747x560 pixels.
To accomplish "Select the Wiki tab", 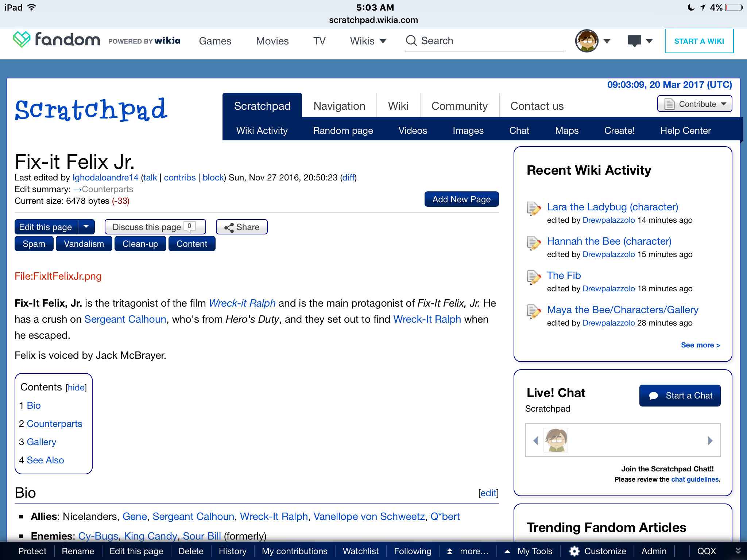I will point(398,106).
